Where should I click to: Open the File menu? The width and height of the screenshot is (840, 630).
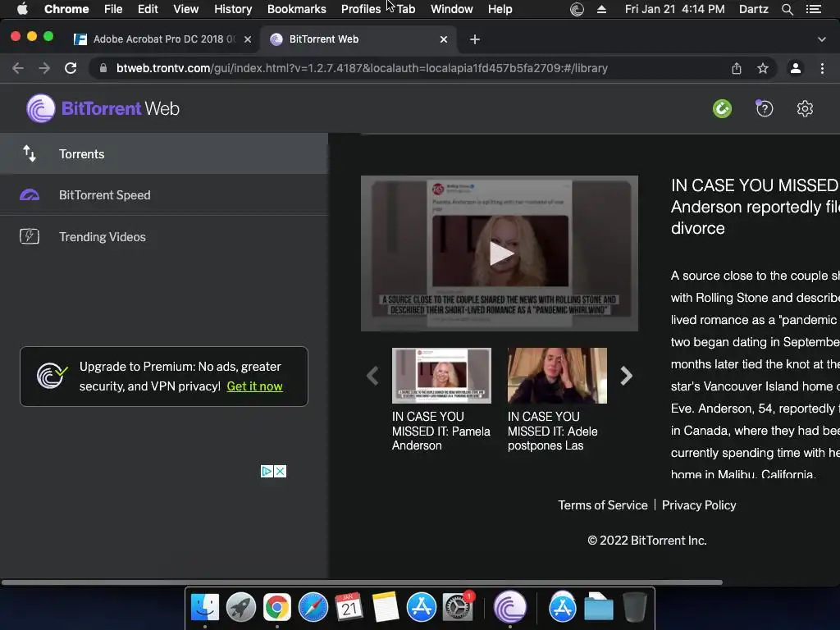point(113,9)
